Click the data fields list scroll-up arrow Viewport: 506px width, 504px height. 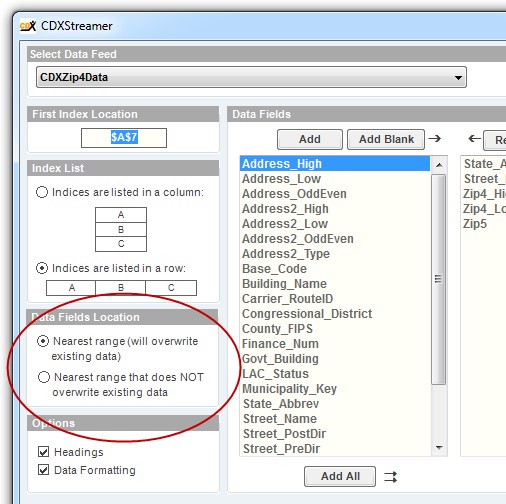(439, 165)
